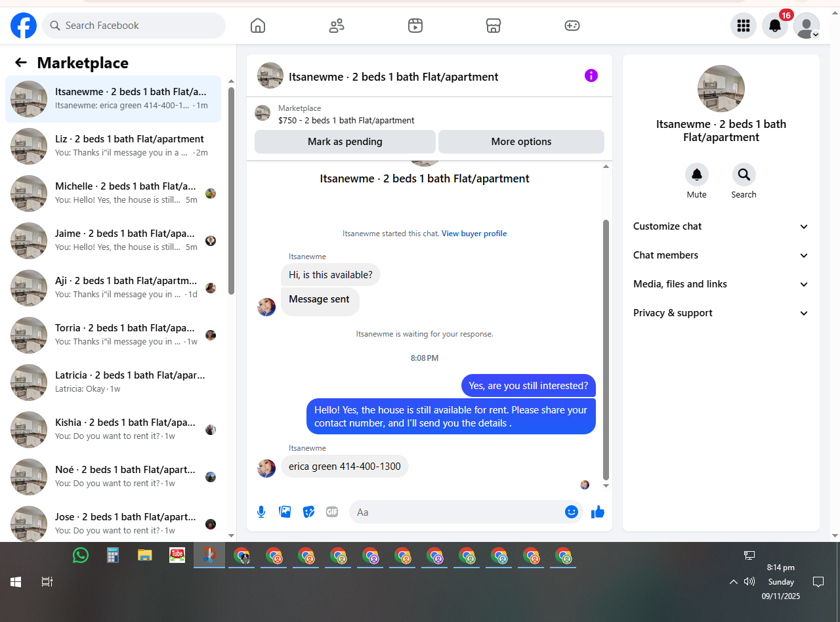Open the YouTube app taskbar icon
The width and height of the screenshot is (840, 622).
click(x=177, y=556)
